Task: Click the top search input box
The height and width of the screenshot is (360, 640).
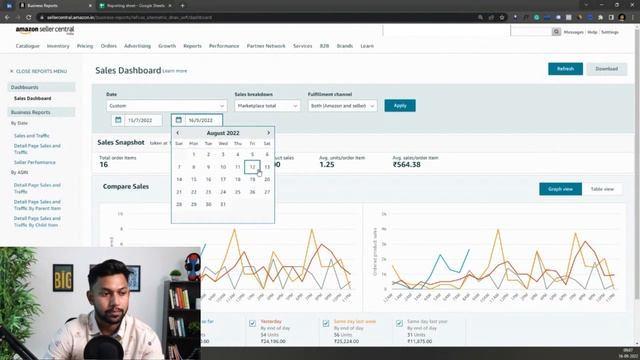Action: point(531,32)
